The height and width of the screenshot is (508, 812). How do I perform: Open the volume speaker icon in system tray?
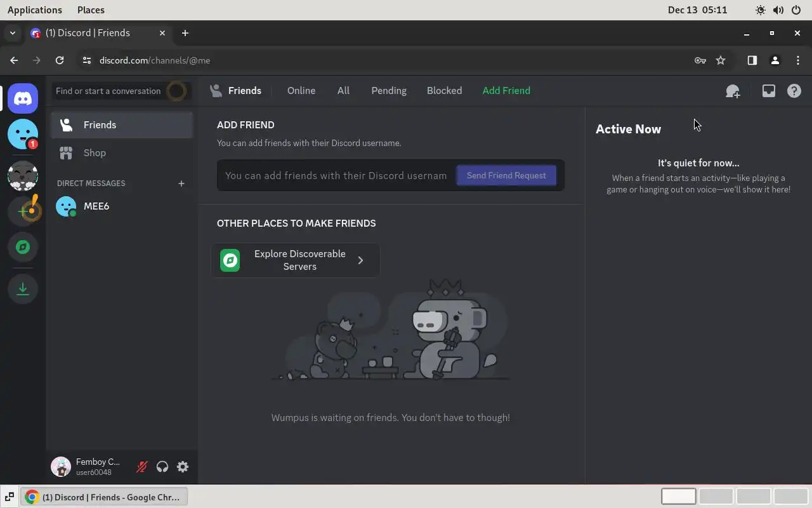click(x=778, y=10)
